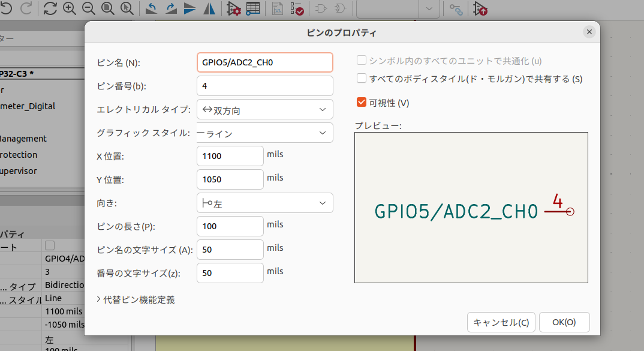Toggle シンボル内のすべてのユニットで共通化 checkbox
This screenshot has height=351, width=644.
click(362, 61)
